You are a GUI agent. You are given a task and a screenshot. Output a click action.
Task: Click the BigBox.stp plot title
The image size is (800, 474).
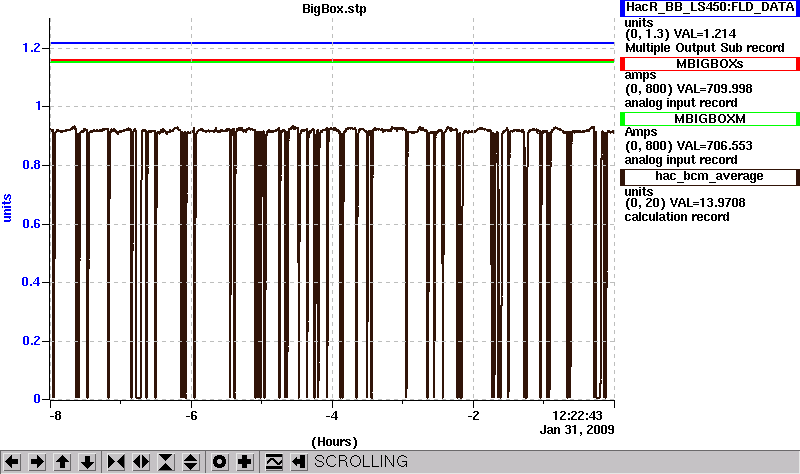(x=334, y=9)
